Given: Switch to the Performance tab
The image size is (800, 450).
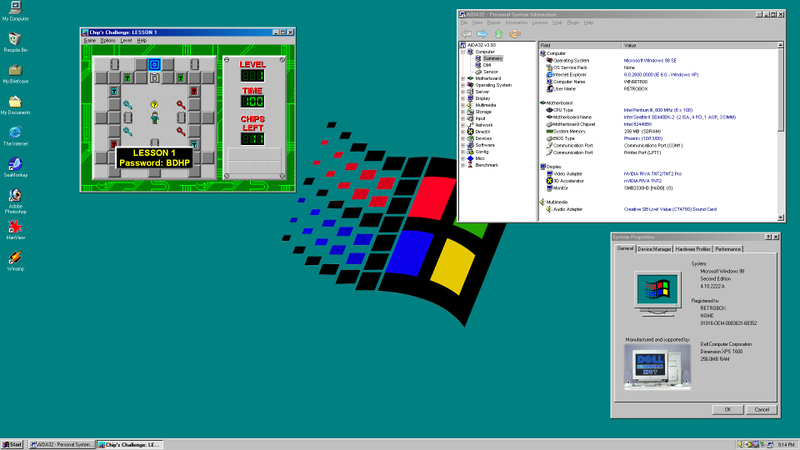Looking at the screenshot, I should [x=728, y=249].
